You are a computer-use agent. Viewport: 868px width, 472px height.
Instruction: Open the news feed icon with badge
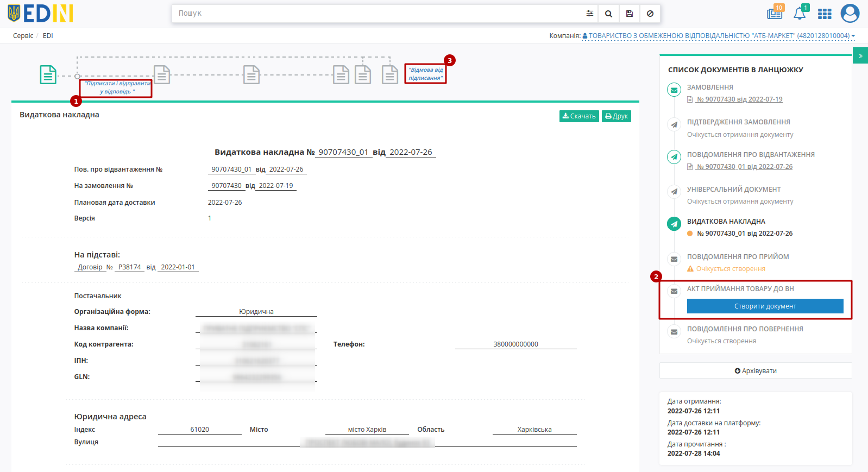pyautogui.click(x=775, y=13)
